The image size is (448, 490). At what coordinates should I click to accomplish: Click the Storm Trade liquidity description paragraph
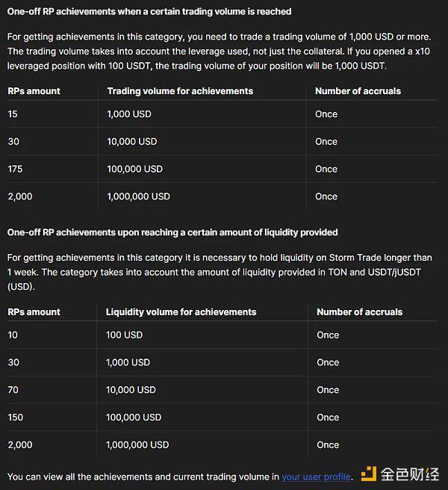(220, 272)
